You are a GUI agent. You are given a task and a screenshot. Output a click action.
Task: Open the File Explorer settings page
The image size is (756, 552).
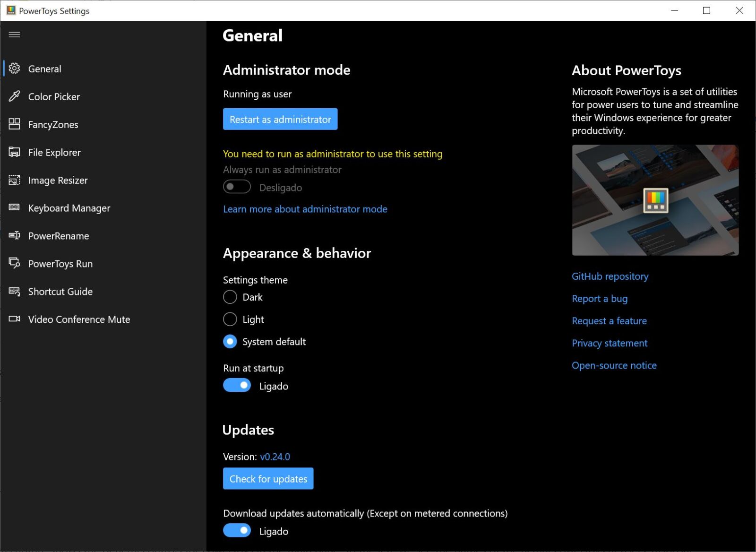[54, 152]
